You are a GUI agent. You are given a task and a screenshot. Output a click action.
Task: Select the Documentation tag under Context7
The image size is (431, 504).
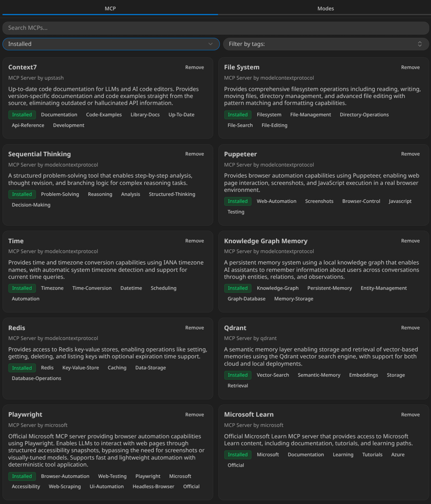click(x=59, y=114)
